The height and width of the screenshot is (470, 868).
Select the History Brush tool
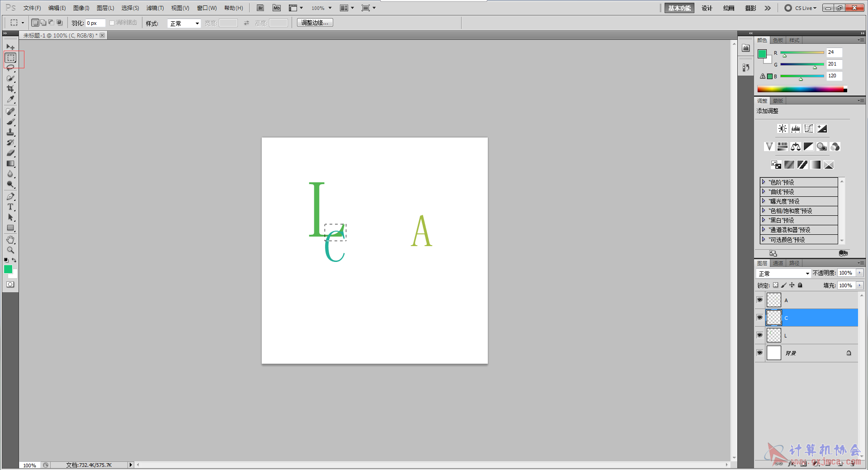[10, 142]
